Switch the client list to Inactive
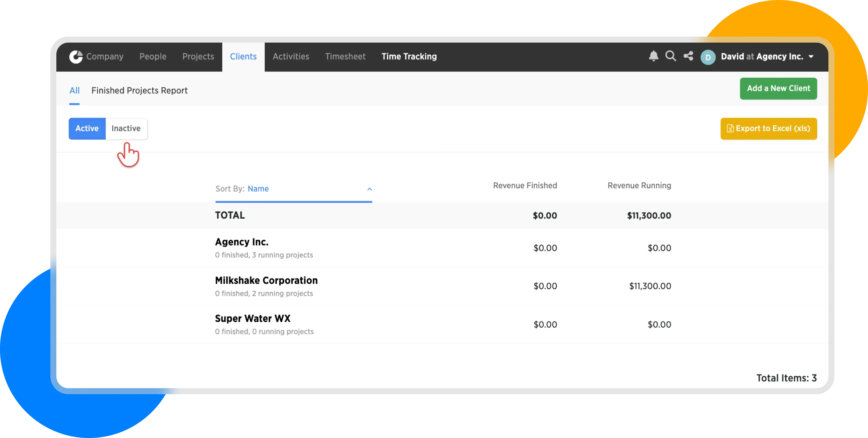The width and height of the screenshot is (868, 438). point(126,128)
